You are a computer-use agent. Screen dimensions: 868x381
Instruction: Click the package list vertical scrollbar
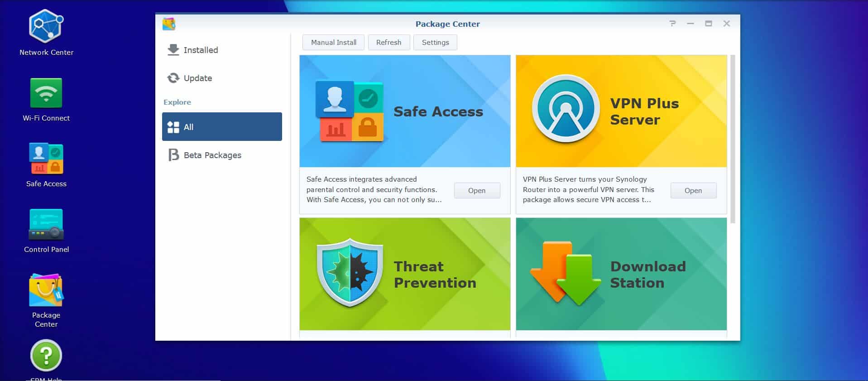(733, 139)
